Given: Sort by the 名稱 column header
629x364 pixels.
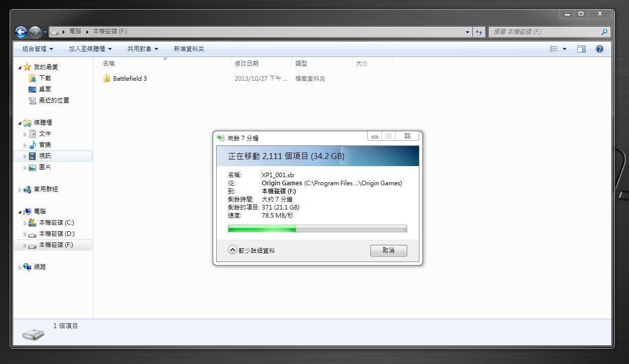Looking at the screenshot, I should pyautogui.click(x=162, y=63).
